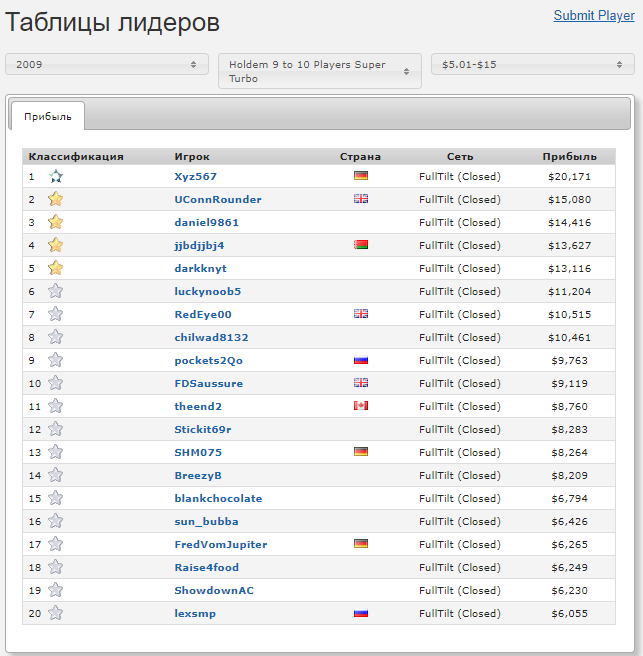The height and width of the screenshot is (656, 643).
Task: Click the star icon next to blankchocolate
Action: click(x=56, y=498)
